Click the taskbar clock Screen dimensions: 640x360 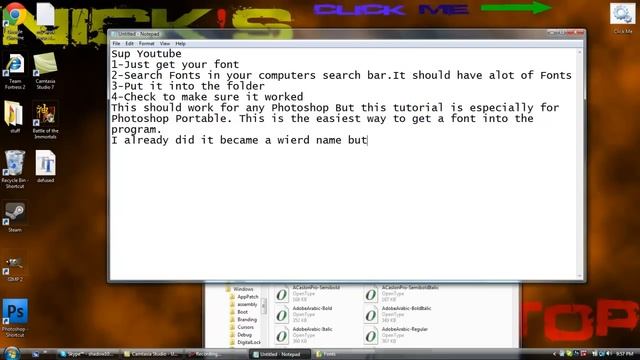(624, 354)
